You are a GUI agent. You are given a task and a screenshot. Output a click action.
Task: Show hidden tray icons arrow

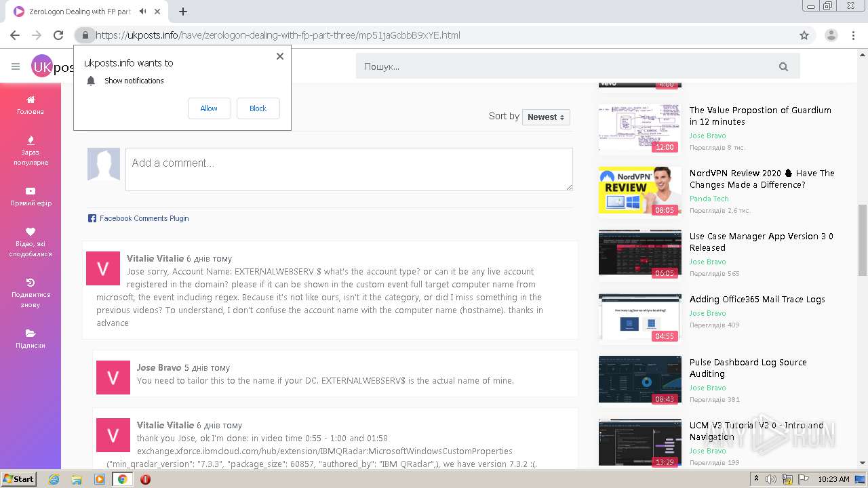757,479
